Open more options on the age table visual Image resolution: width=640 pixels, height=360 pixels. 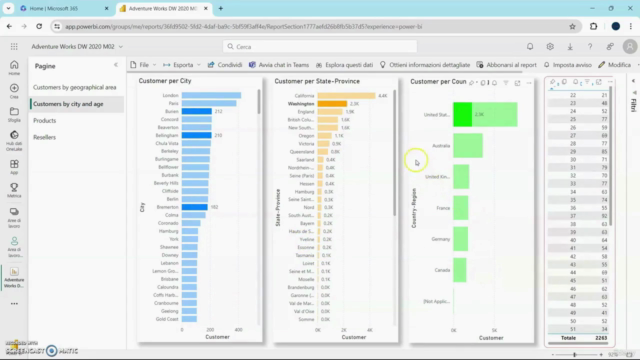pos(610,82)
